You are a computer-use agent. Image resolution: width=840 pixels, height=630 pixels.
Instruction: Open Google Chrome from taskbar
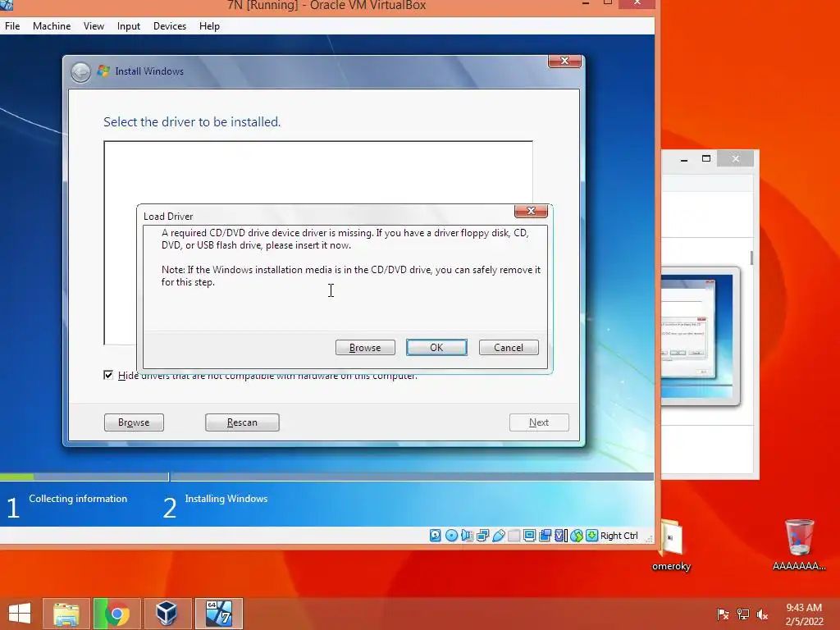[x=117, y=614]
